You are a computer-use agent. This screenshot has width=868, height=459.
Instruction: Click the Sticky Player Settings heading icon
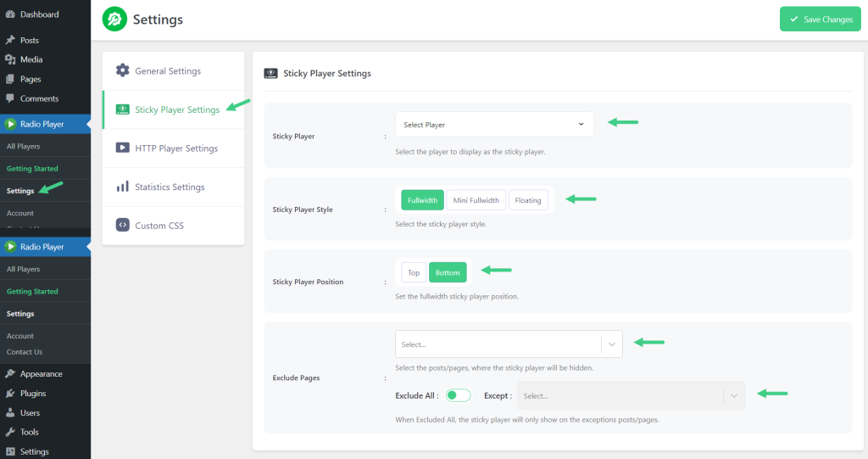(x=270, y=73)
